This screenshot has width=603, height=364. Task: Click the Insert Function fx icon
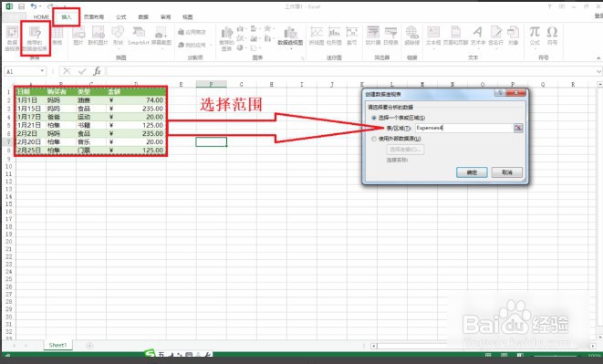(97, 71)
